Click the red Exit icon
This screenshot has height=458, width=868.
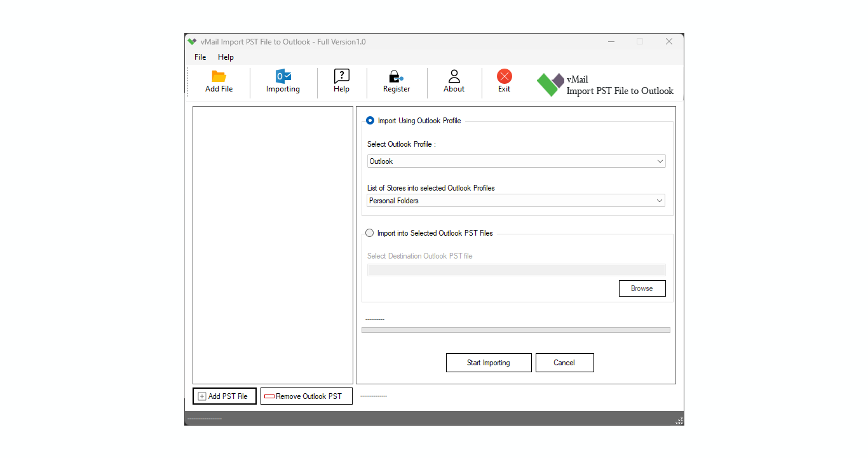point(505,76)
